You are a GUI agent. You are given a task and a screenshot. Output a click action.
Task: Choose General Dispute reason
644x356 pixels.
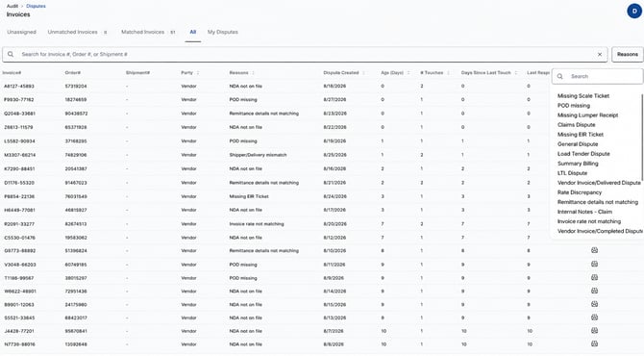(578, 144)
